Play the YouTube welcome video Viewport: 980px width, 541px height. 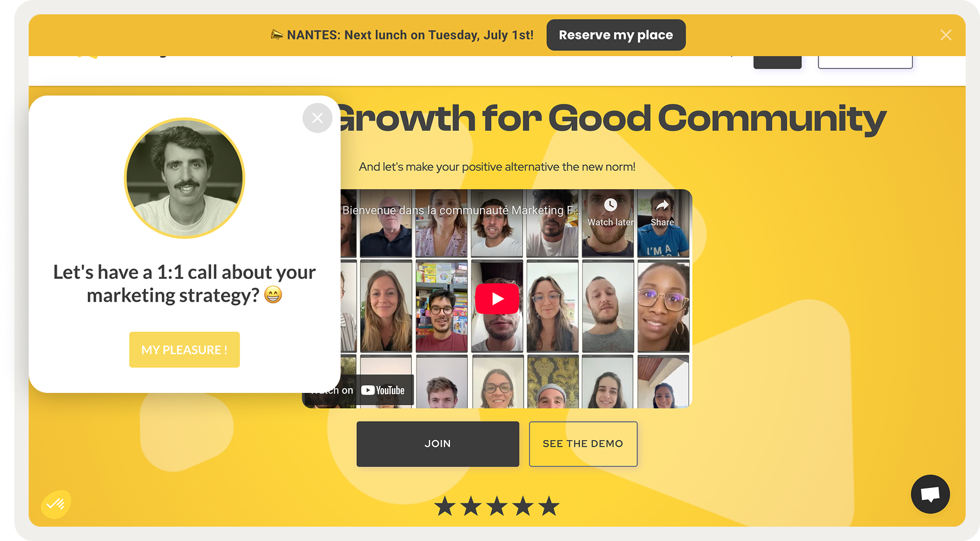(497, 299)
